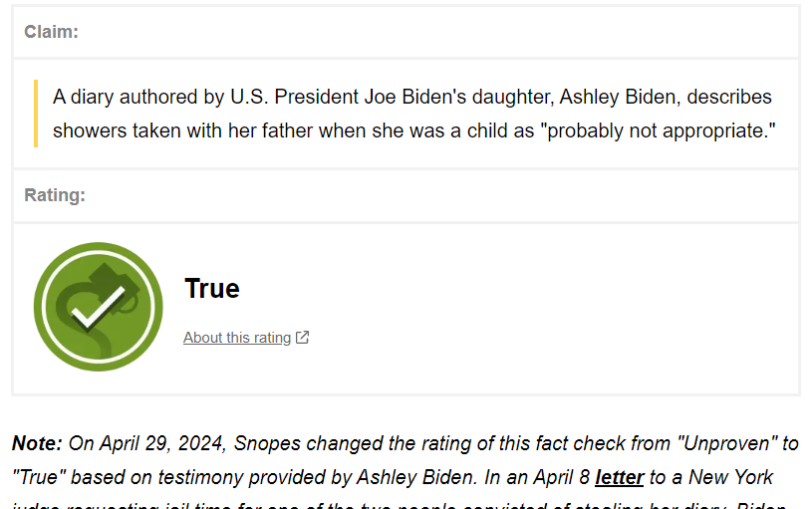Open the "About this rating" link
This screenshot has height=509, width=812.
(237, 338)
